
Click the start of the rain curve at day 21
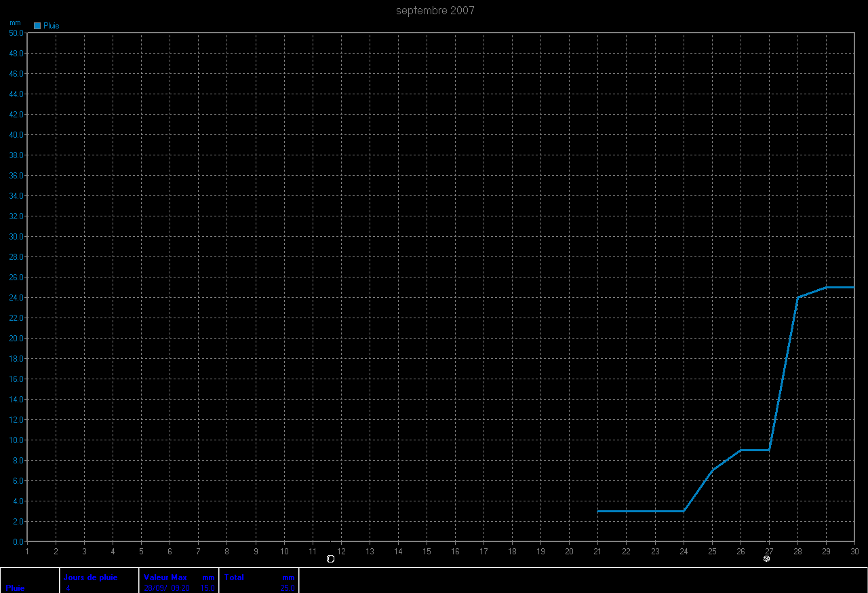coord(598,511)
